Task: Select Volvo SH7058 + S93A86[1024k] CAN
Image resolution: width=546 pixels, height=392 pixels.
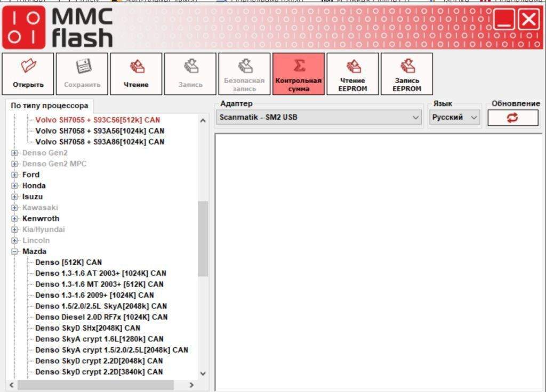Action: [x=100, y=142]
